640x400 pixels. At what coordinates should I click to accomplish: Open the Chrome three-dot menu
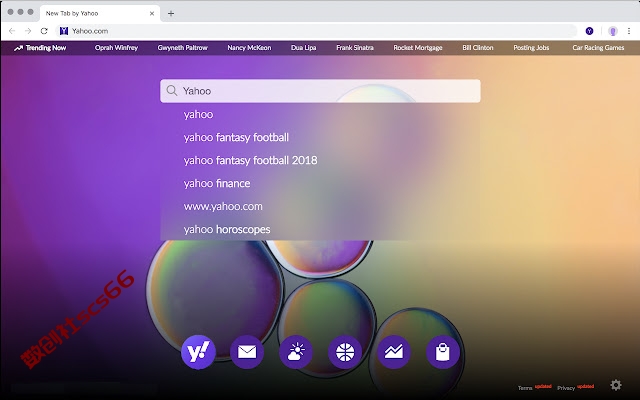pos(629,31)
